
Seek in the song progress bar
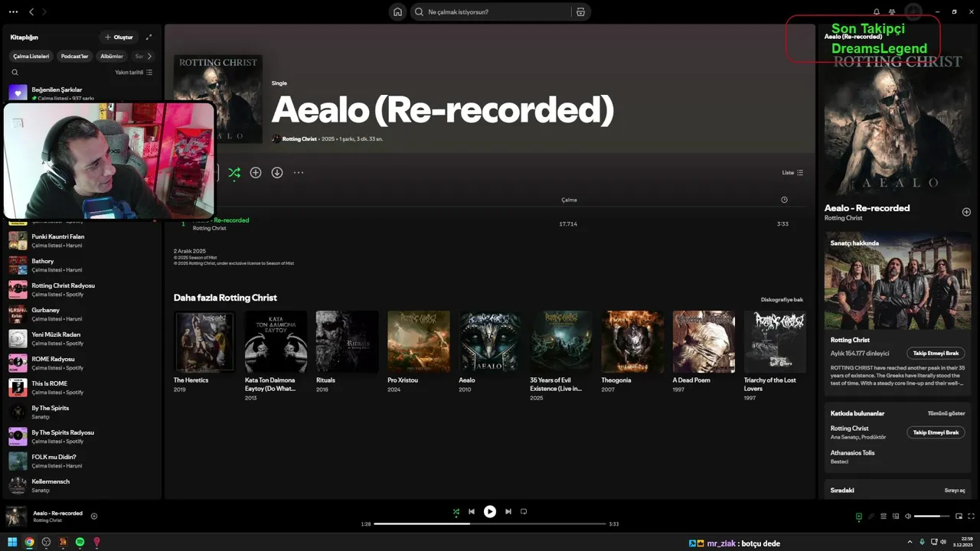[x=490, y=524]
